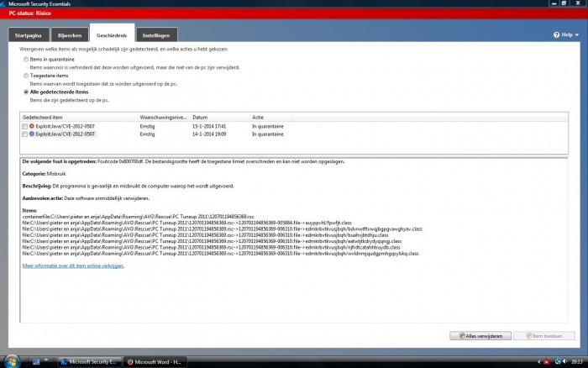Image resolution: width=588 pixels, height=368 pixels.
Task: Click the 'Alles verwijderen' button
Action: tap(480, 336)
